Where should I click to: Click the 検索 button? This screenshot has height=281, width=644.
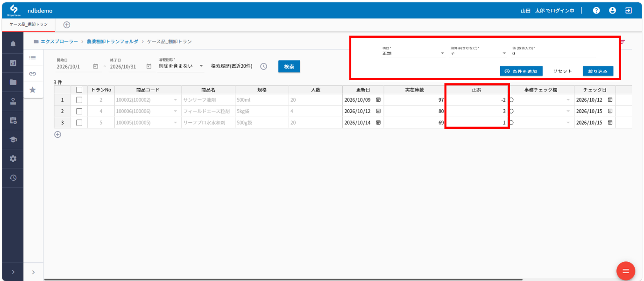coord(289,67)
